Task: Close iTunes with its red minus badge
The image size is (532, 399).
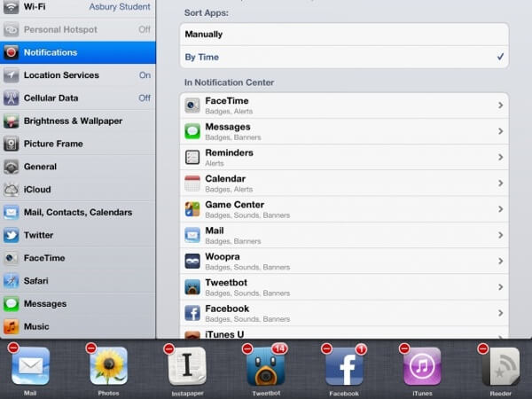Action: [404, 348]
